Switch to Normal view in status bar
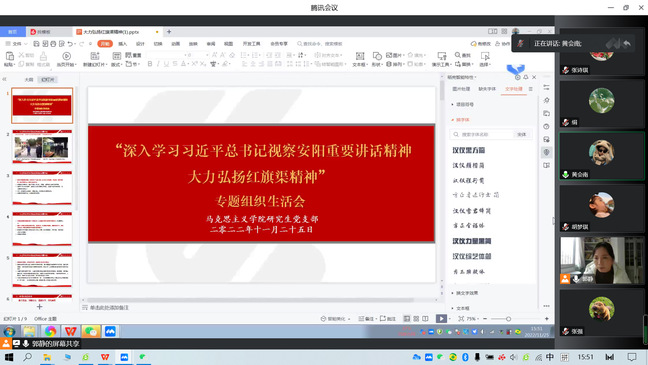648x365 pixels. (x=407, y=319)
